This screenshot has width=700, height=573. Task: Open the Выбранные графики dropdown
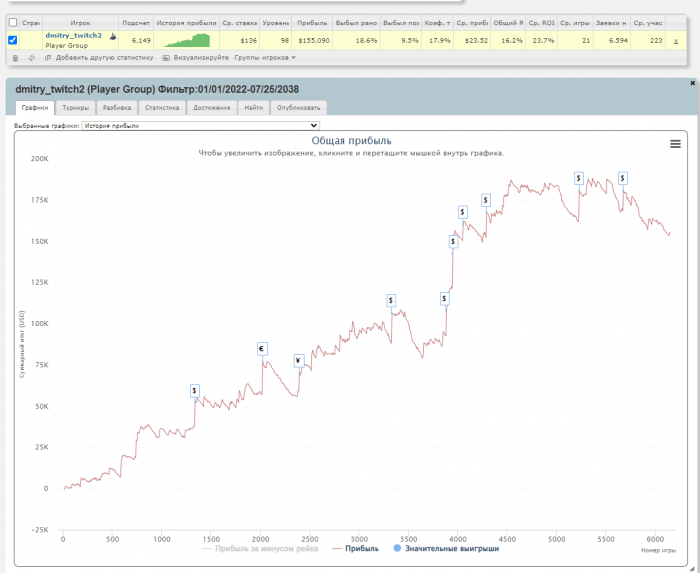pos(200,126)
